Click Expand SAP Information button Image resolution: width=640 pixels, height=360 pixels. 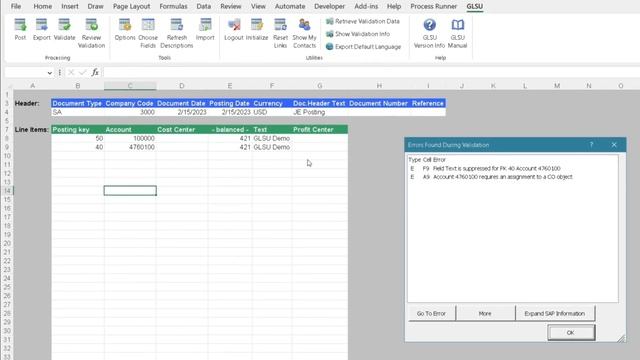click(555, 313)
